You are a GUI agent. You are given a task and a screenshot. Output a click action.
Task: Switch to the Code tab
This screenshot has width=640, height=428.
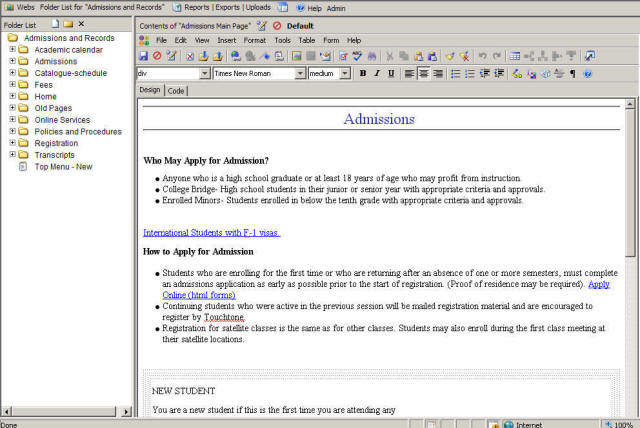[x=176, y=91]
